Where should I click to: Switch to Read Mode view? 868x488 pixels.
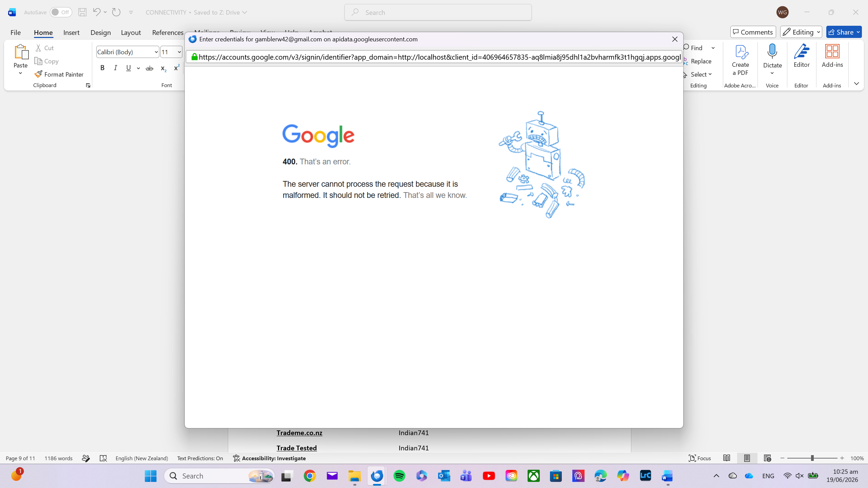click(x=727, y=458)
